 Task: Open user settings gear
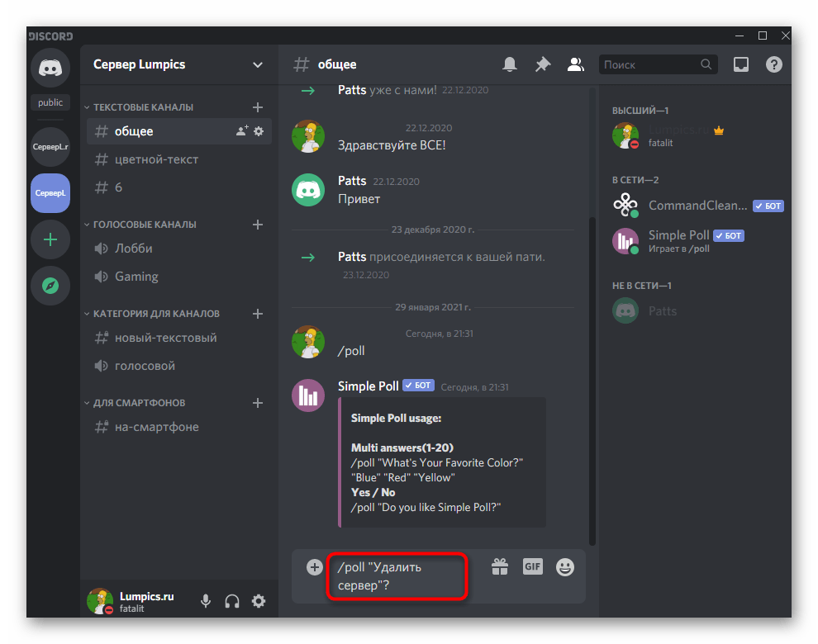click(259, 601)
